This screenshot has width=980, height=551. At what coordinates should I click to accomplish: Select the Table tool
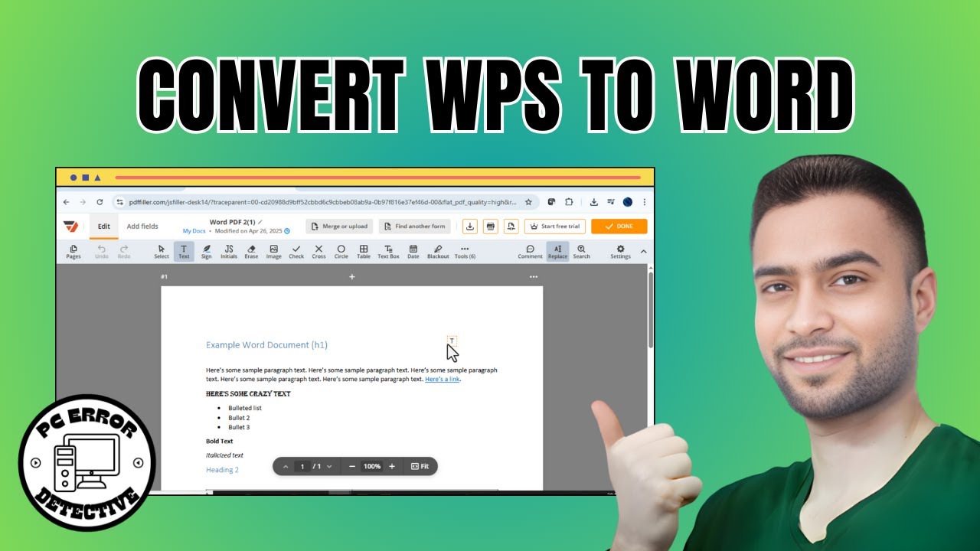point(364,252)
